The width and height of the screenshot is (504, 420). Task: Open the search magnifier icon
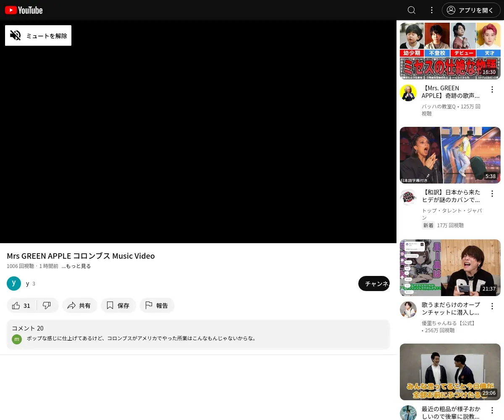[x=412, y=10]
